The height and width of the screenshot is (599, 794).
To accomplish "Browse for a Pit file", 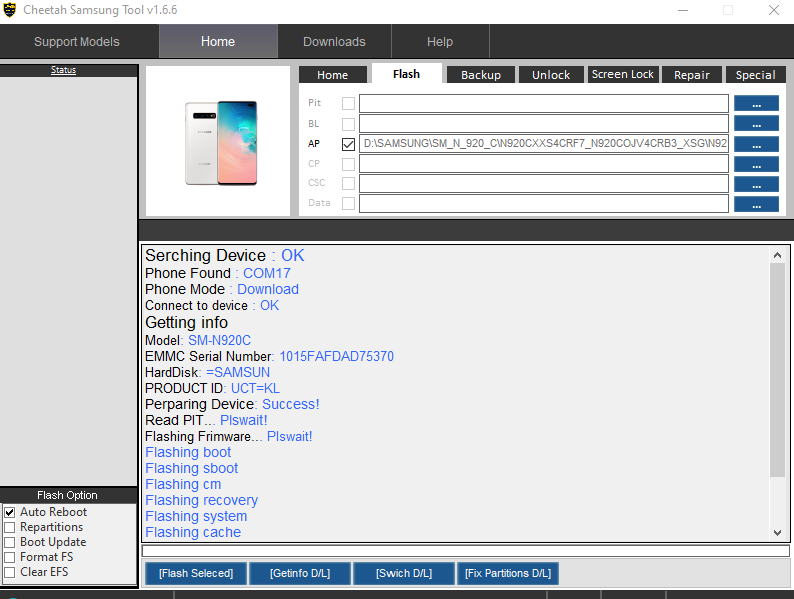I will pos(756,103).
